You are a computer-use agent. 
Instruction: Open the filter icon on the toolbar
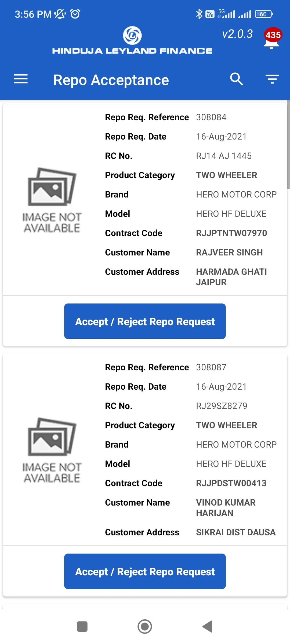(x=272, y=79)
